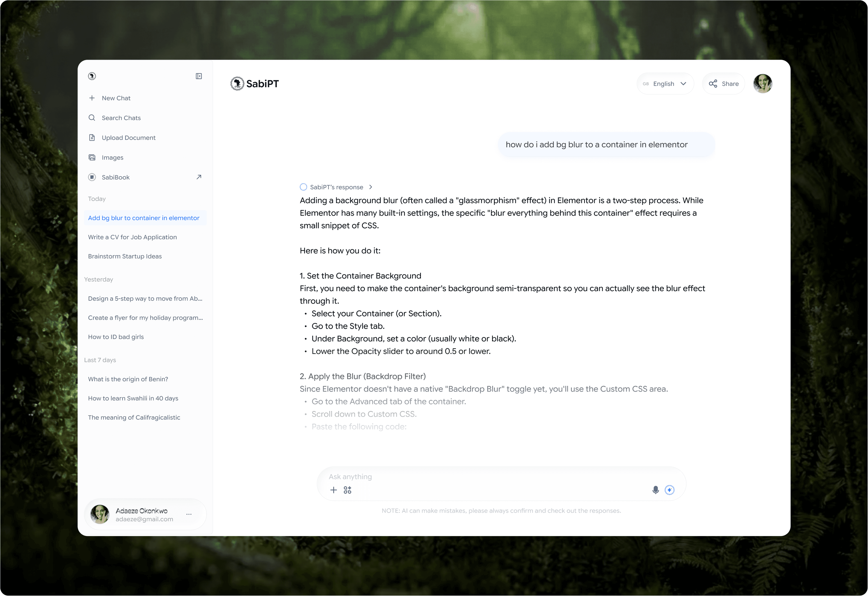The image size is (868, 596).
Task: Click the blue sparkle send icon
Action: 670,490
